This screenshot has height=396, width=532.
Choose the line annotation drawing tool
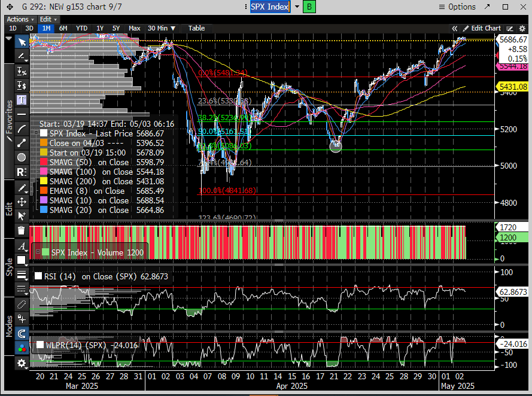22,56
